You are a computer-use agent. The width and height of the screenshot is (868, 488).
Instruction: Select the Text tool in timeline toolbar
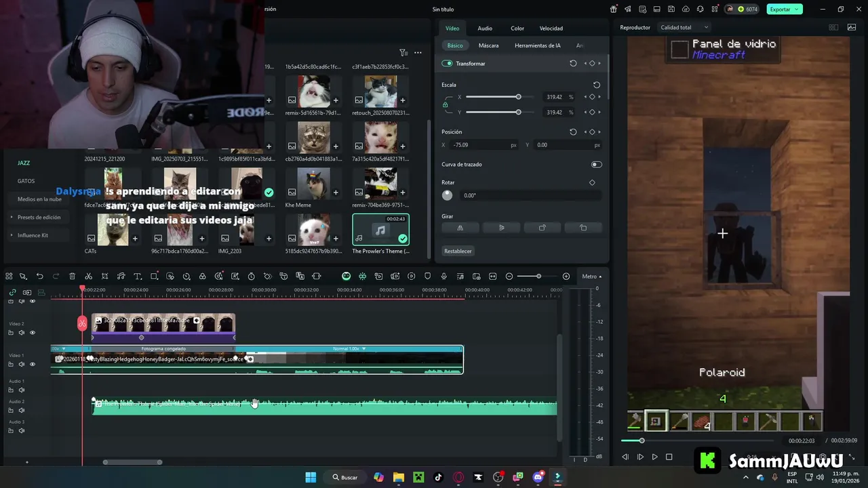(x=137, y=277)
